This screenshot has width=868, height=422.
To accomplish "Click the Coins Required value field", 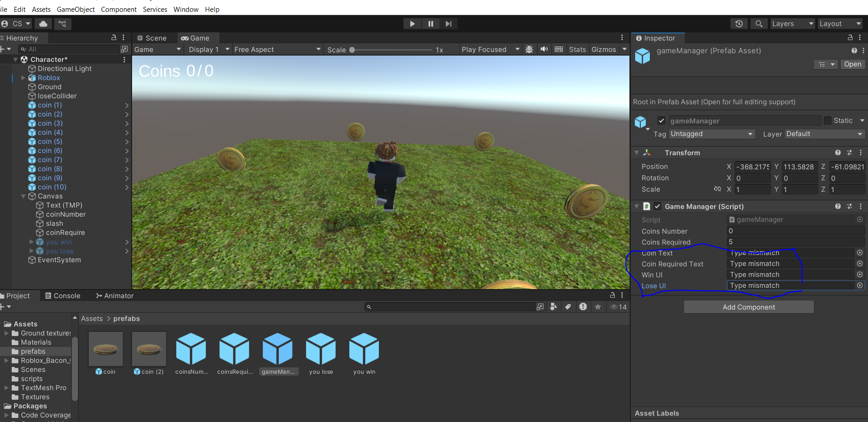I will [x=796, y=242].
